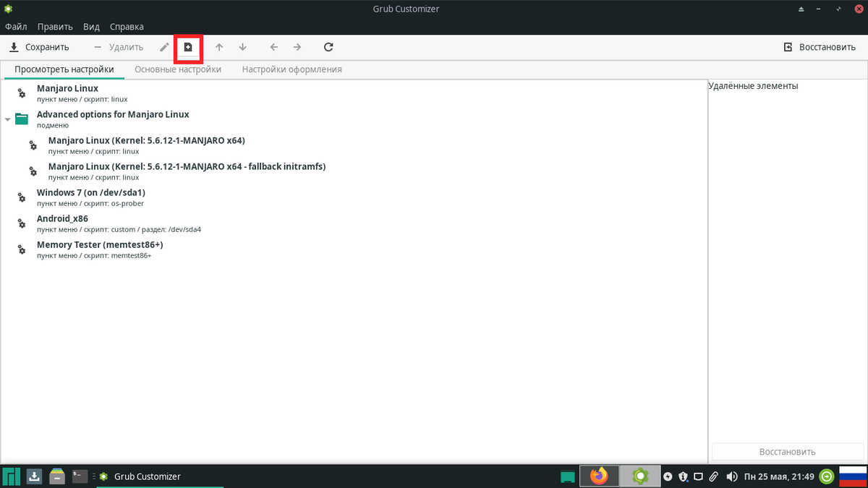Open the Справка menu
Screen dimensions: 868x488
click(127, 27)
